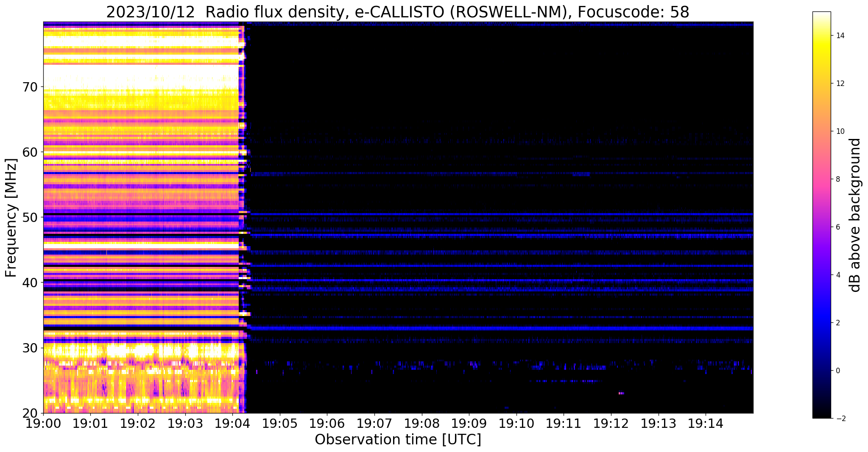Click the small pink spot near 19:12 at 23 MHz
This screenshot has width=868, height=452.
(x=621, y=394)
